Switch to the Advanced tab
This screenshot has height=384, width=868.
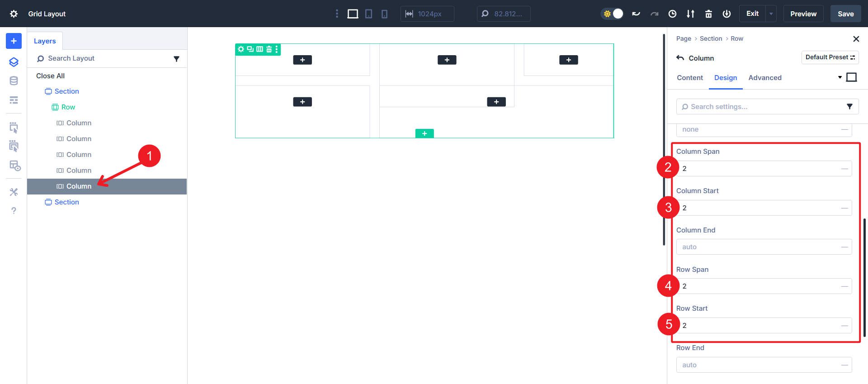[x=764, y=78]
